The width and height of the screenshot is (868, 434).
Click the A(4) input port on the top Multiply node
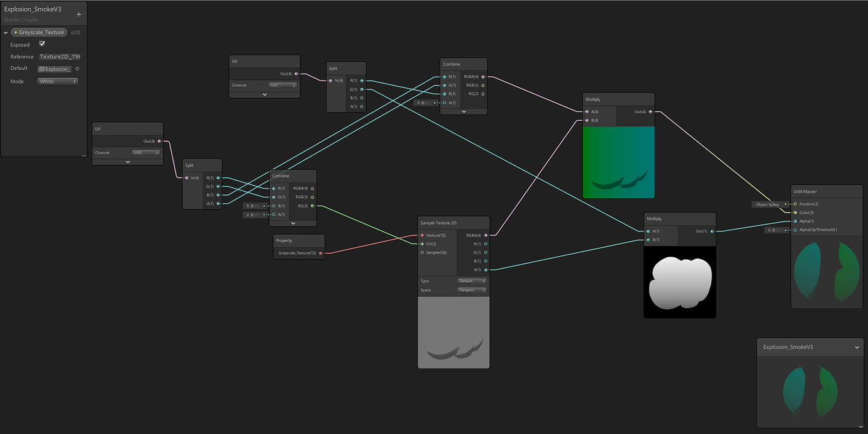(x=586, y=111)
